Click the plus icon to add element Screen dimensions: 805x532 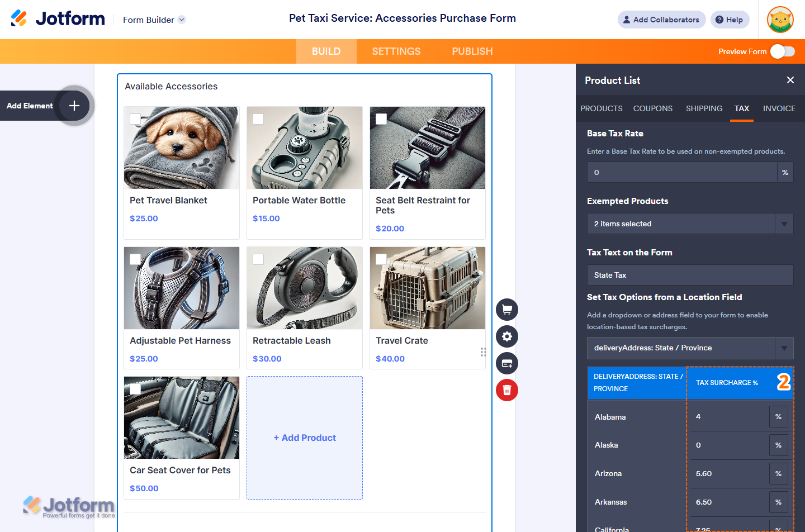pos(74,106)
